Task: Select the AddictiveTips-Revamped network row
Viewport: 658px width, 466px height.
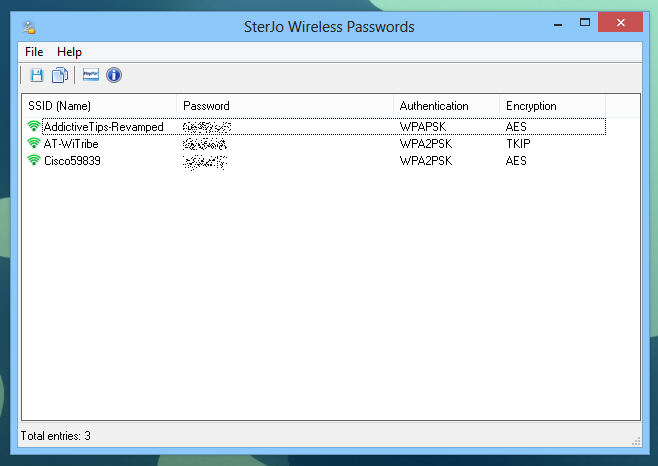Action: 314,127
